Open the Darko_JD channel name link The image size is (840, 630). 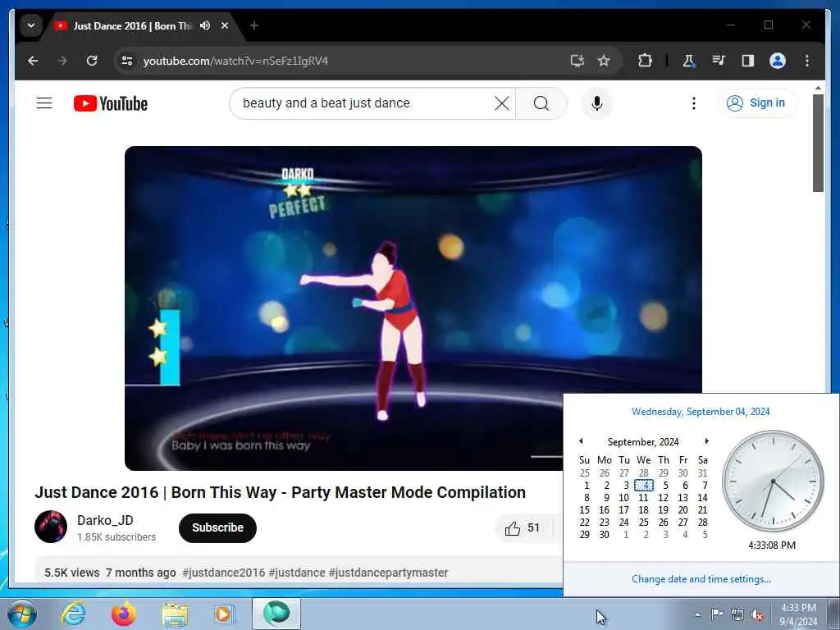tap(105, 520)
